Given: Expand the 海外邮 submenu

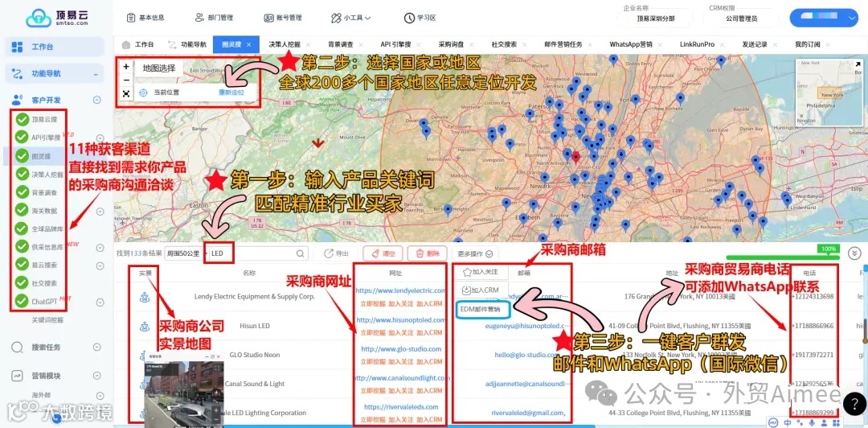Looking at the screenshot, I should pos(100,395).
